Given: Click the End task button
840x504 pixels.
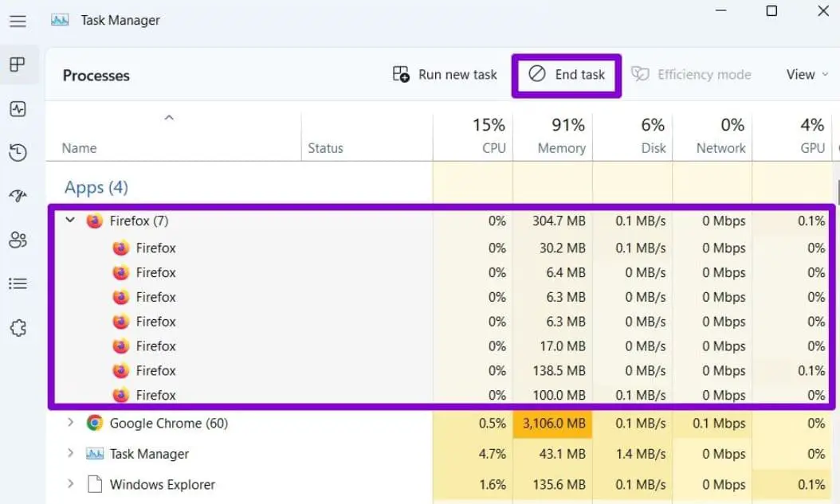Looking at the screenshot, I should pos(567,75).
